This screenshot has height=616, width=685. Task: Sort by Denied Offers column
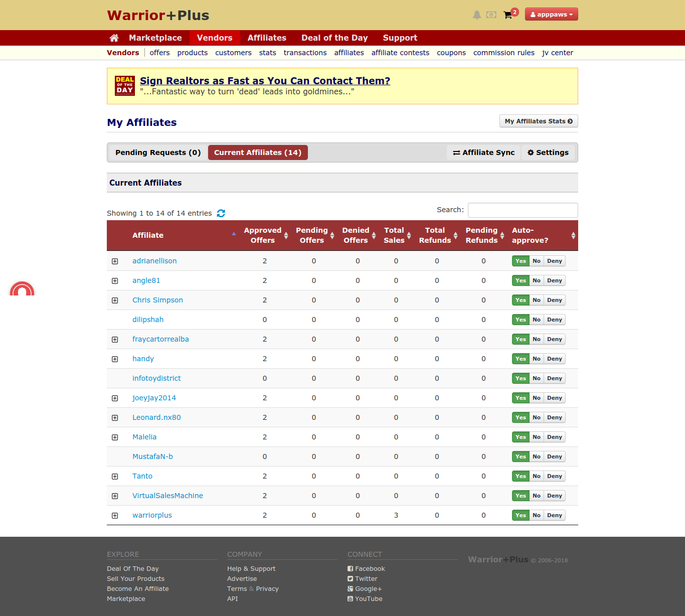tap(374, 235)
